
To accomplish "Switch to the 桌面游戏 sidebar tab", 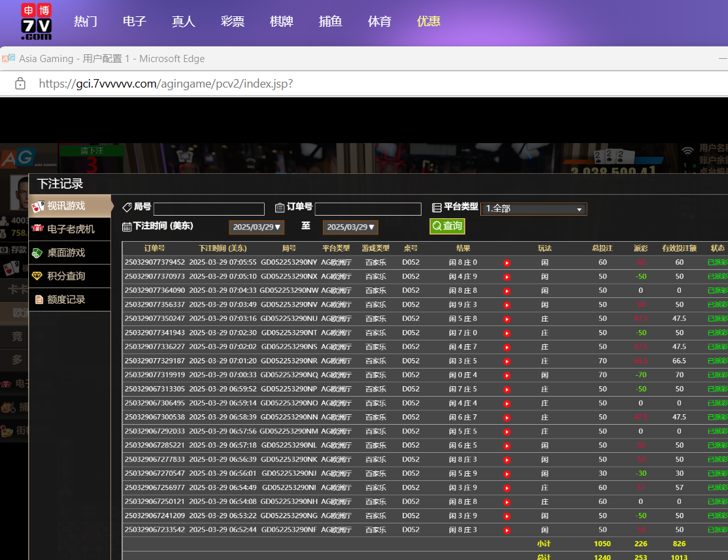I will tap(66, 253).
